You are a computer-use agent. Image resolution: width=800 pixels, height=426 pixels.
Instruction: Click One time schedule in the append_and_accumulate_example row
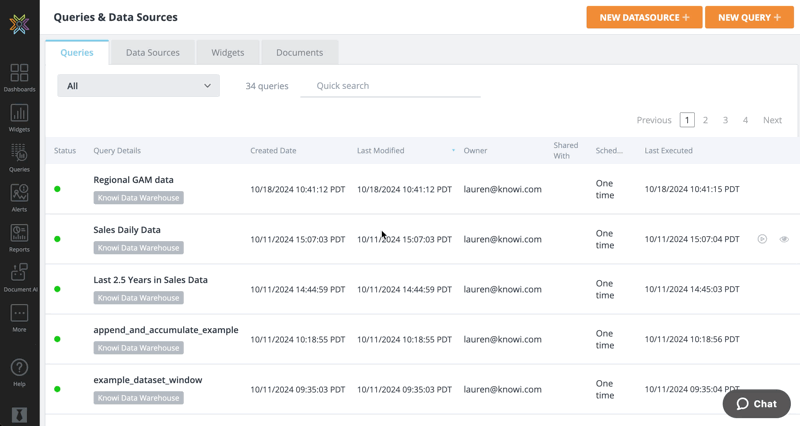605,339
